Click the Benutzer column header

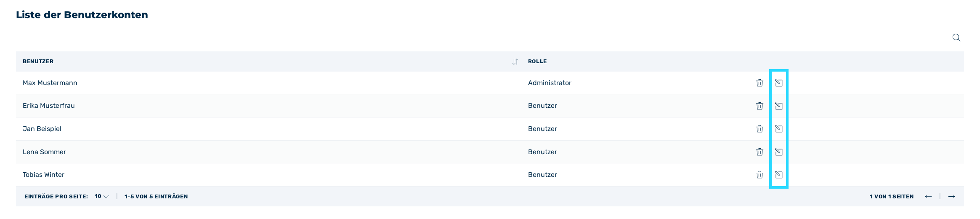38,61
